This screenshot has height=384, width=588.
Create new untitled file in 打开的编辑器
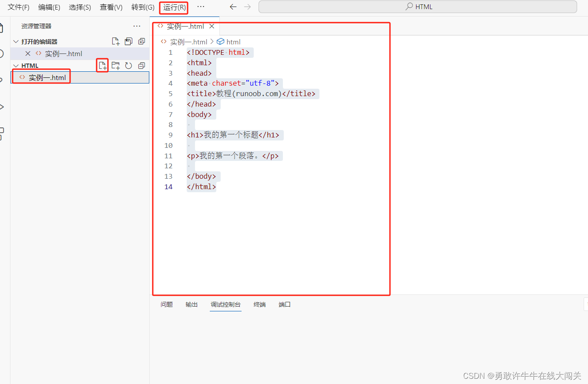tap(115, 42)
